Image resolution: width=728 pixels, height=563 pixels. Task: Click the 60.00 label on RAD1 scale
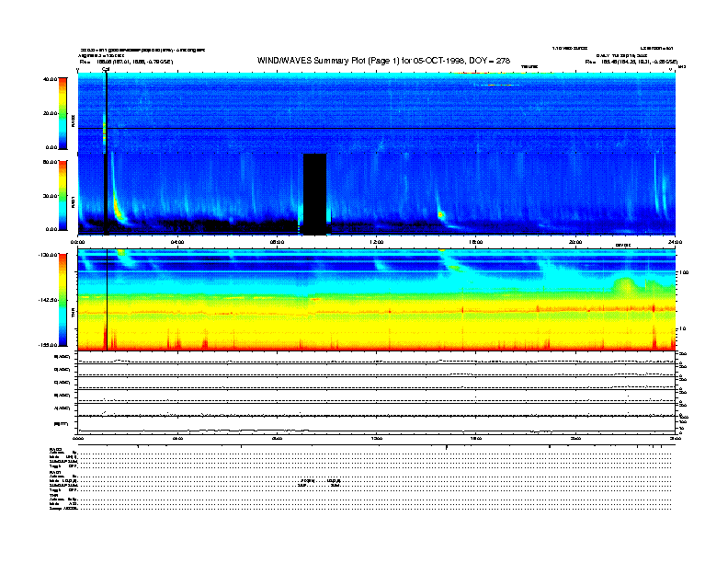[x=51, y=162]
